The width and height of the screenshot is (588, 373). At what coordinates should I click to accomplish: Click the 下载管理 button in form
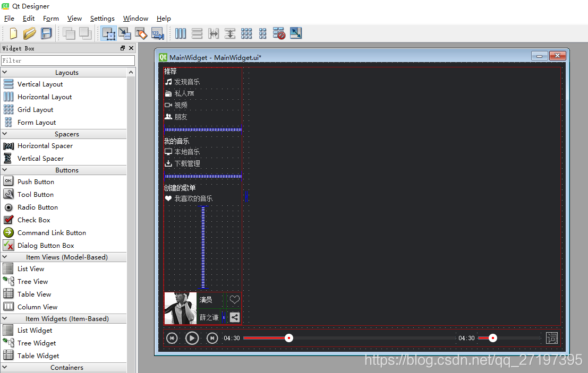pyautogui.click(x=182, y=163)
